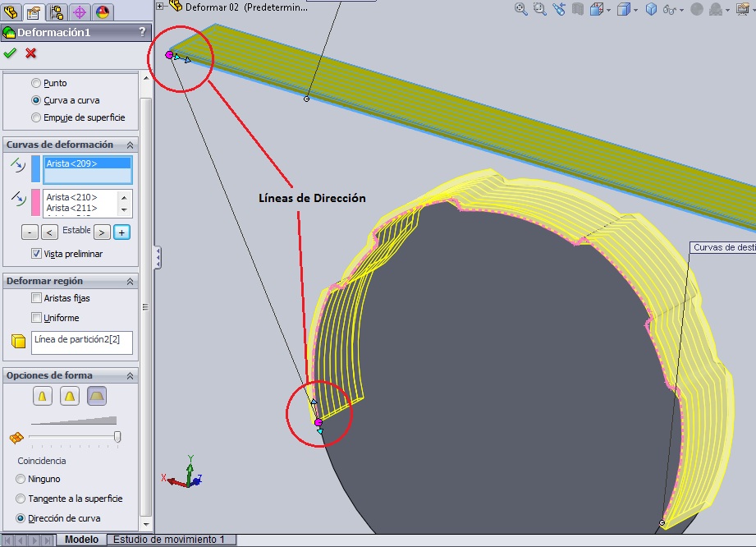Click the pink target curves color swatch

click(x=35, y=202)
